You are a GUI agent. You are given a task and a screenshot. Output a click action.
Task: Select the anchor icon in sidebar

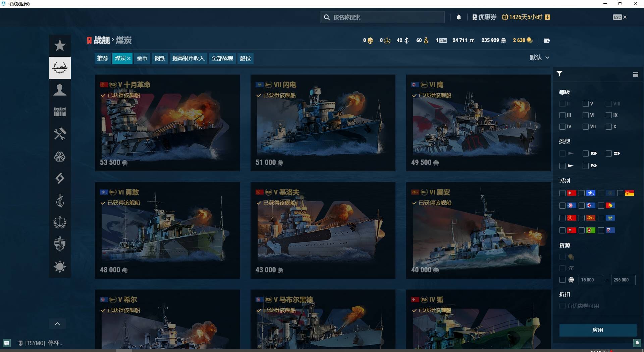[x=60, y=201]
